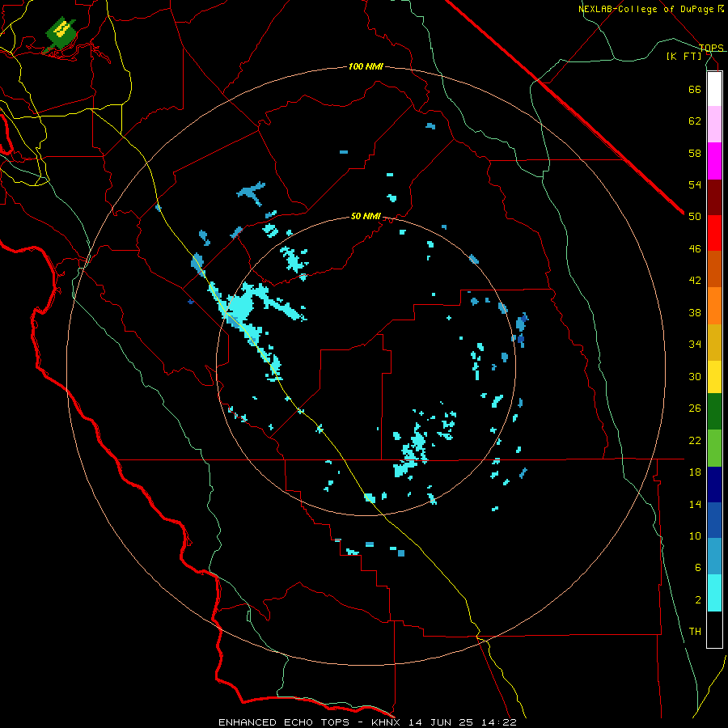Click the "34" legend value

(695, 345)
